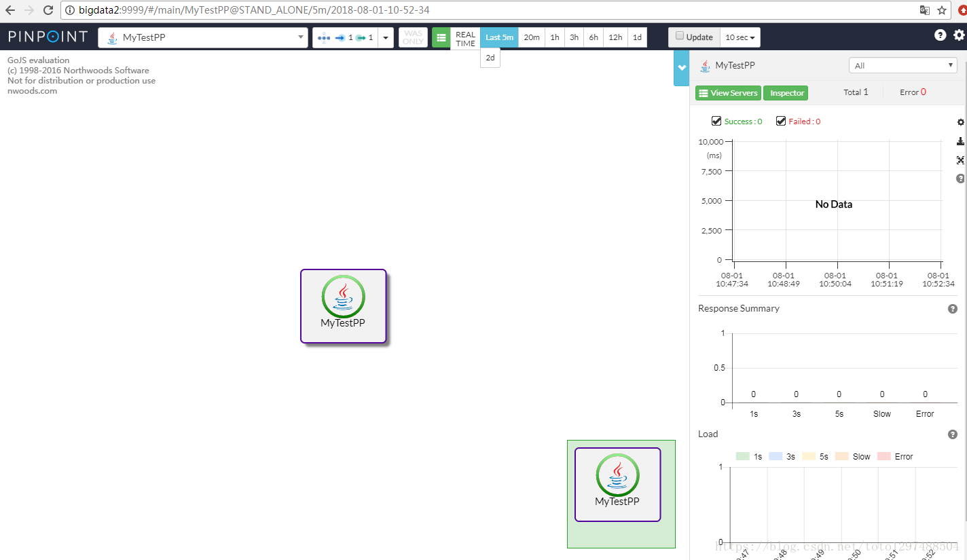Click the browser address bar URL
967x560 pixels.
[x=254, y=10]
